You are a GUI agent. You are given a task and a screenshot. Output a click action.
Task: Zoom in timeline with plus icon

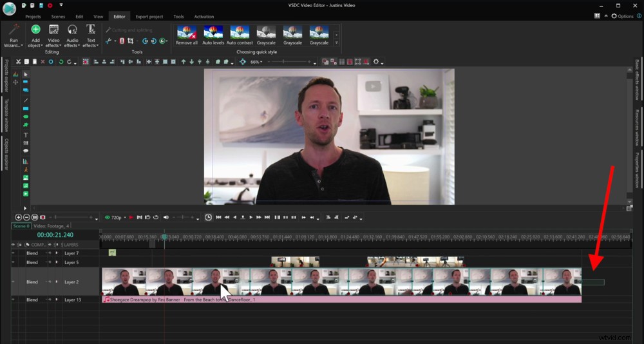(x=18, y=217)
